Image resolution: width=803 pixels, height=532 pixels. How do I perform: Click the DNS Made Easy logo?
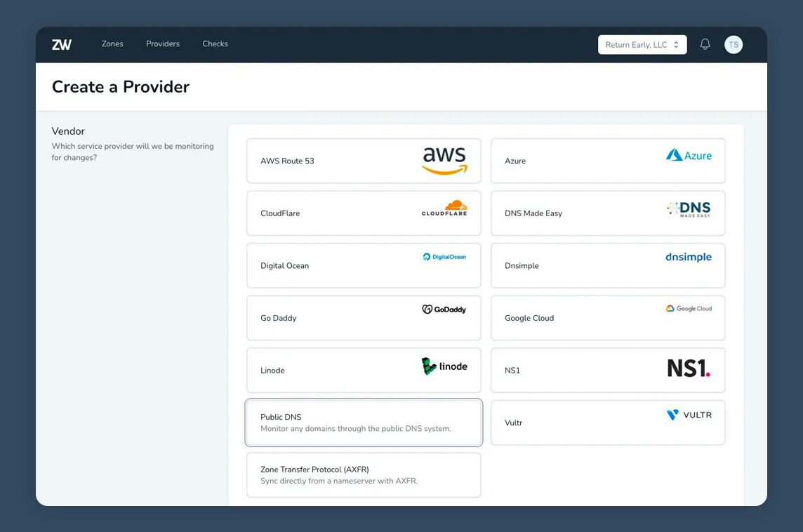coord(689,209)
